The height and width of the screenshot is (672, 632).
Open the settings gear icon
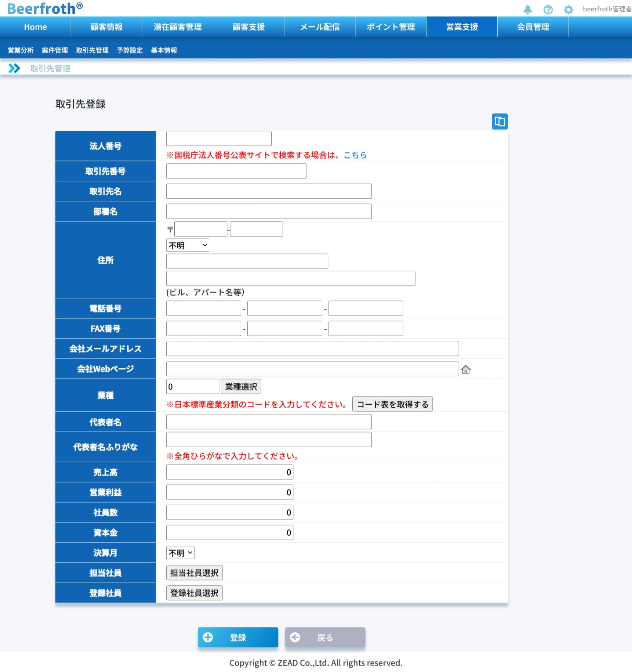pyautogui.click(x=568, y=10)
